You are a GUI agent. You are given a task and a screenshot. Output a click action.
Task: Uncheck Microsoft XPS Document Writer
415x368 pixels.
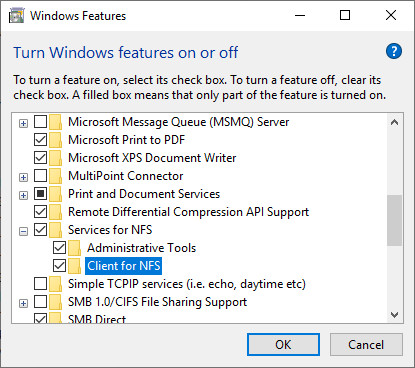click(40, 158)
